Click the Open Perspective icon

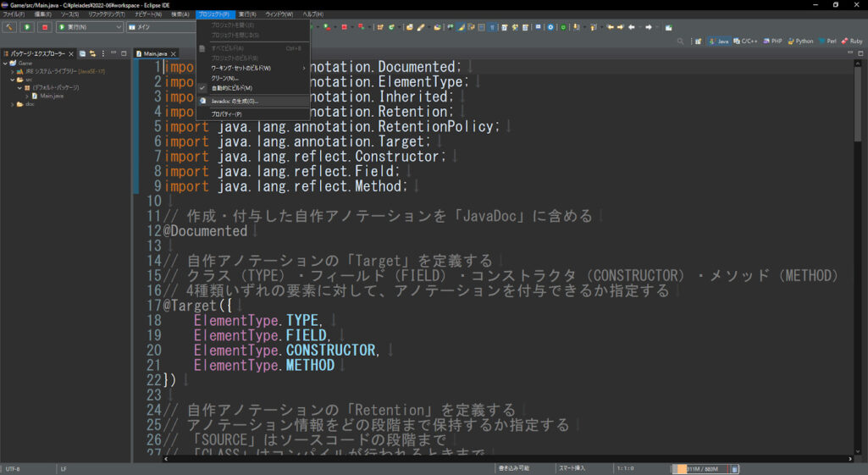[x=698, y=41]
